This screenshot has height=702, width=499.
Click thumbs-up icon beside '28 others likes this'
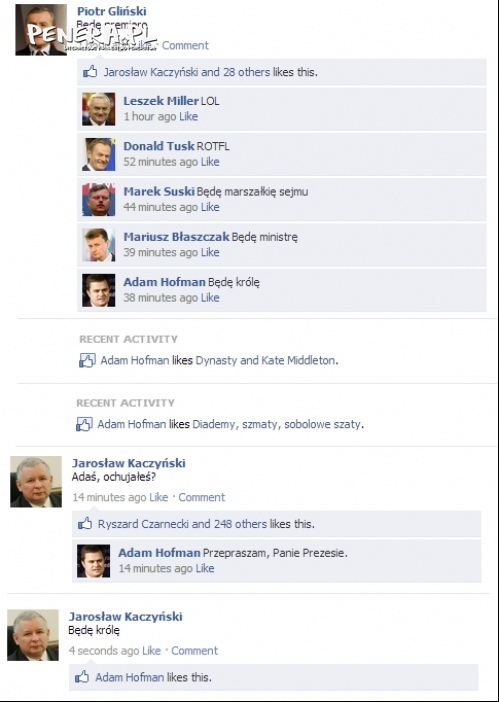pyautogui.click(x=90, y=72)
